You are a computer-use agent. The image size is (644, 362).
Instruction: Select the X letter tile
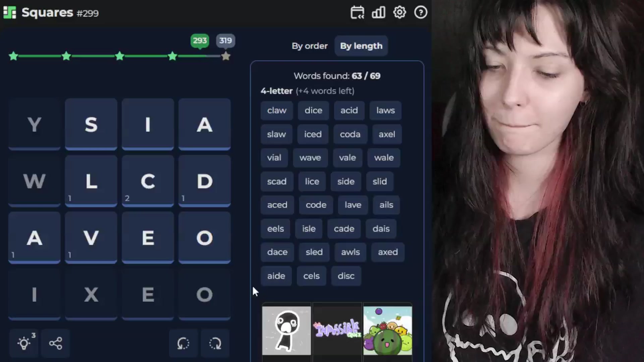pos(91,294)
